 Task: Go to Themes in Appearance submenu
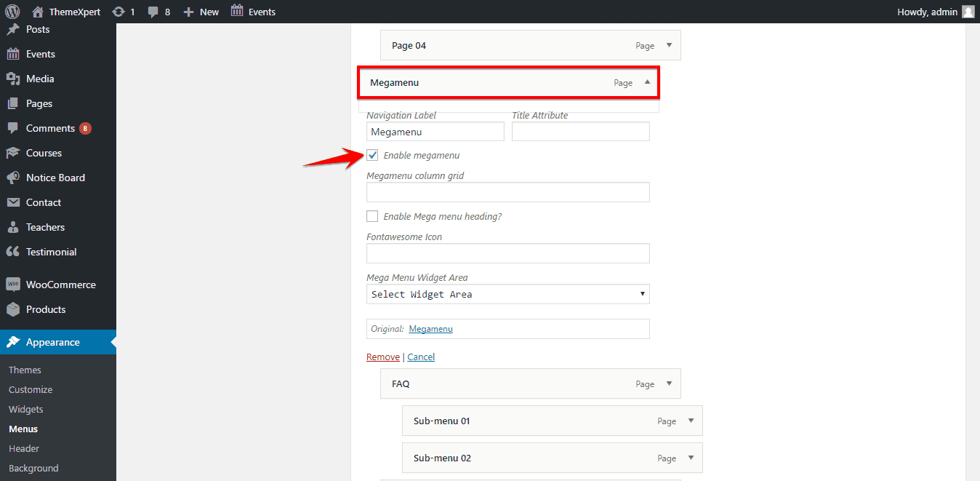pos(25,370)
